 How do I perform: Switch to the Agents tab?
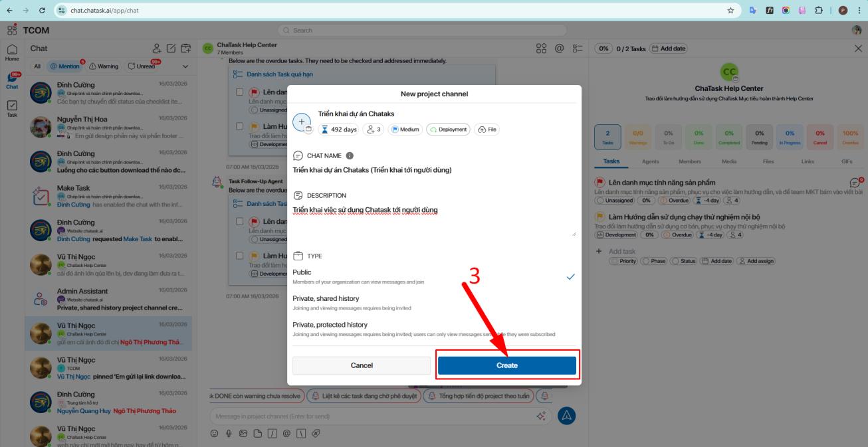651,161
